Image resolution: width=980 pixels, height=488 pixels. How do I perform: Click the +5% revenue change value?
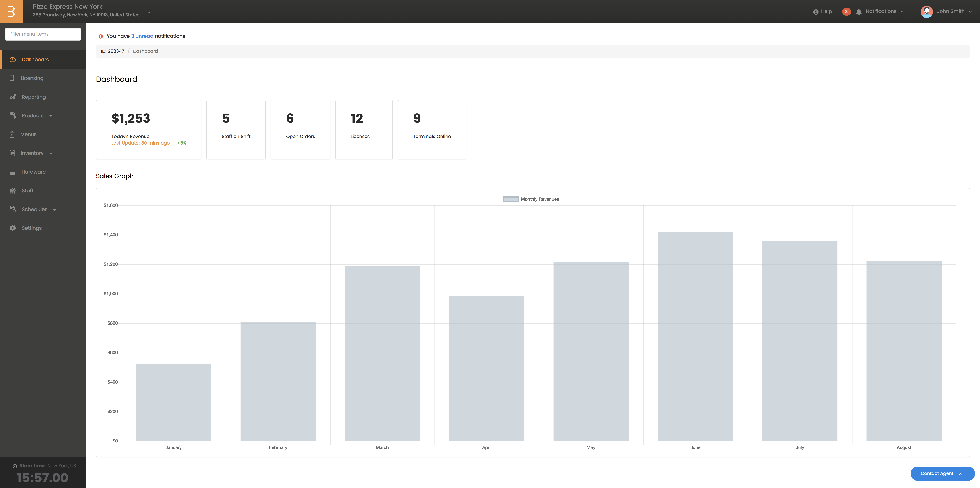point(181,143)
